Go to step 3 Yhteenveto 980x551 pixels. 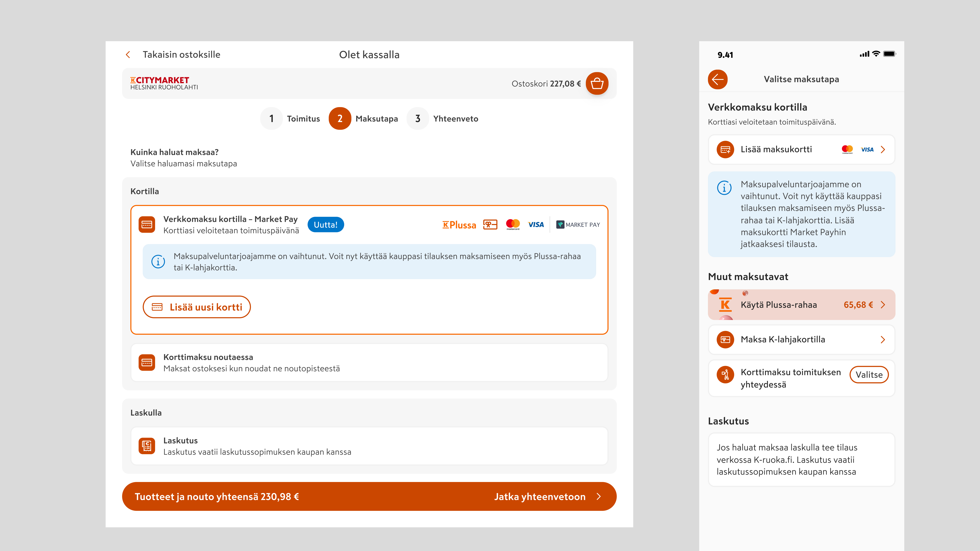(442, 119)
